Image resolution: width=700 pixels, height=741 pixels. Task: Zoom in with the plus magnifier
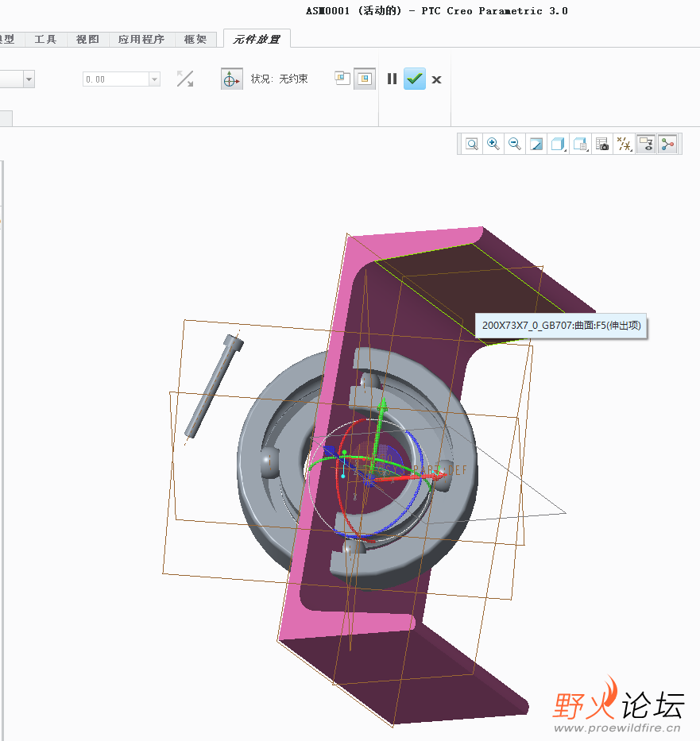point(493,144)
